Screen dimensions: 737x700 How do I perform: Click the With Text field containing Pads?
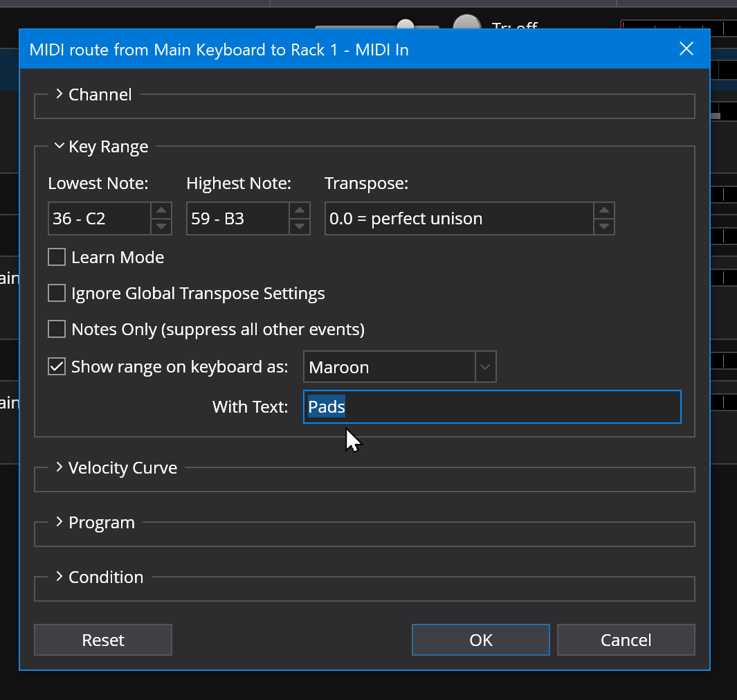click(492, 407)
